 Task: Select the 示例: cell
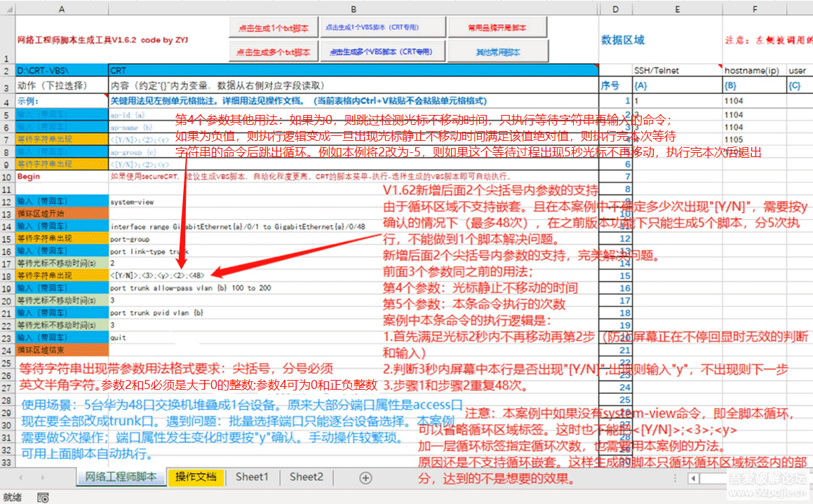click(62, 101)
